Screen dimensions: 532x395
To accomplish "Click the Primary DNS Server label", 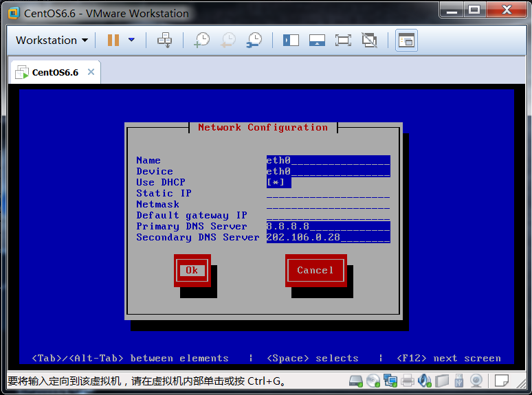I will [192, 227].
